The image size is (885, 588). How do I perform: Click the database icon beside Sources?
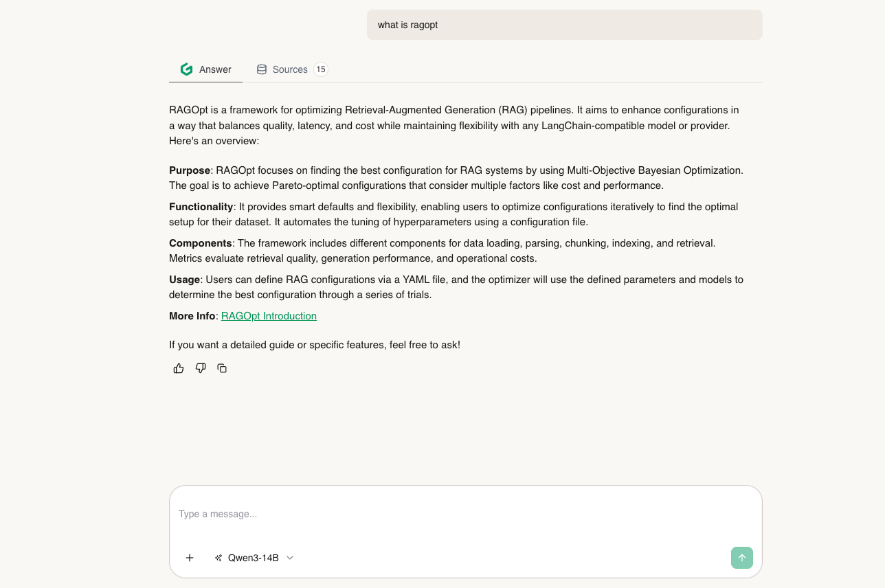pos(262,69)
